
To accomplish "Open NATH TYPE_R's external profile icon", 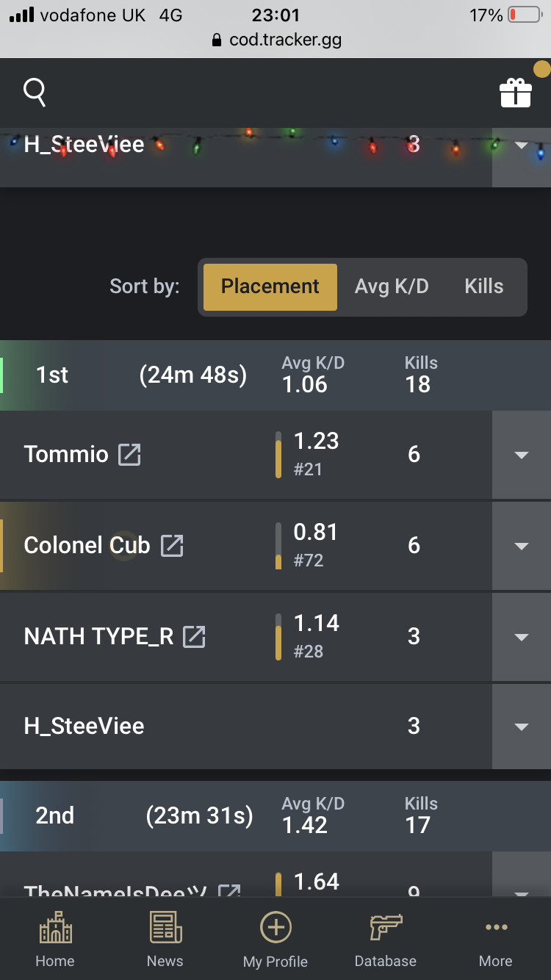I will pos(194,636).
